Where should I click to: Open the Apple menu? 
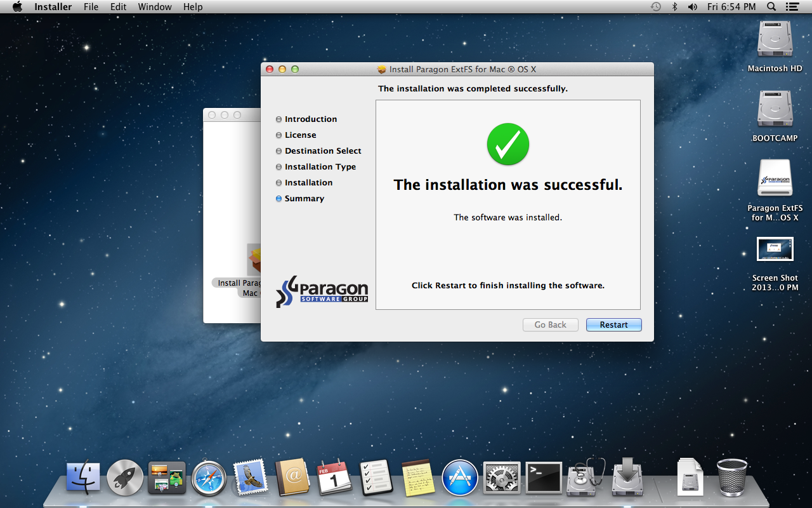[x=18, y=7]
